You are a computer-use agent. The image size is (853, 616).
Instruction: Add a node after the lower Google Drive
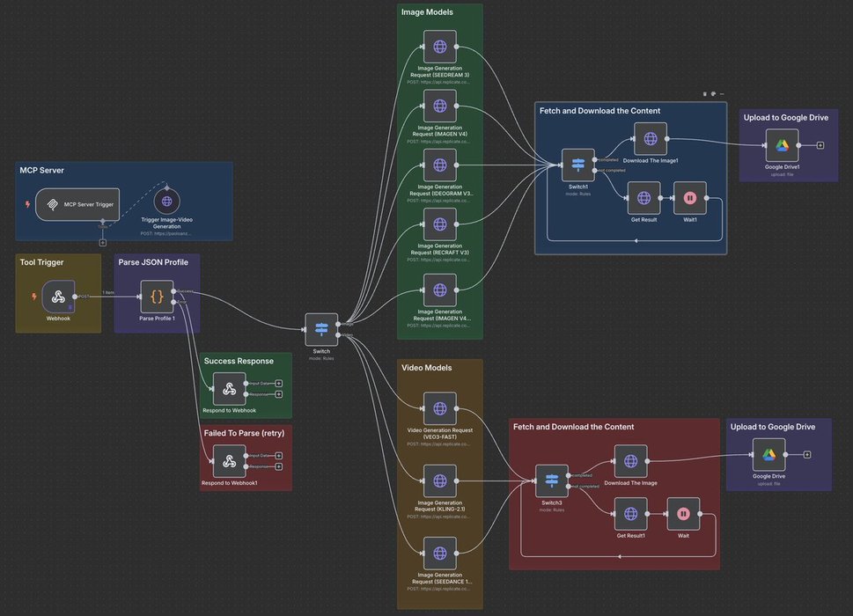[807, 455]
